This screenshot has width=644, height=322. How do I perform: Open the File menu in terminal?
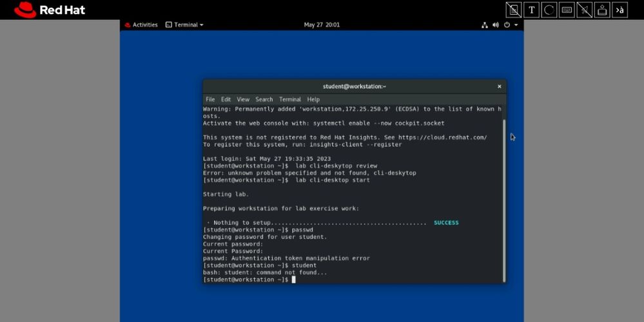(x=210, y=100)
